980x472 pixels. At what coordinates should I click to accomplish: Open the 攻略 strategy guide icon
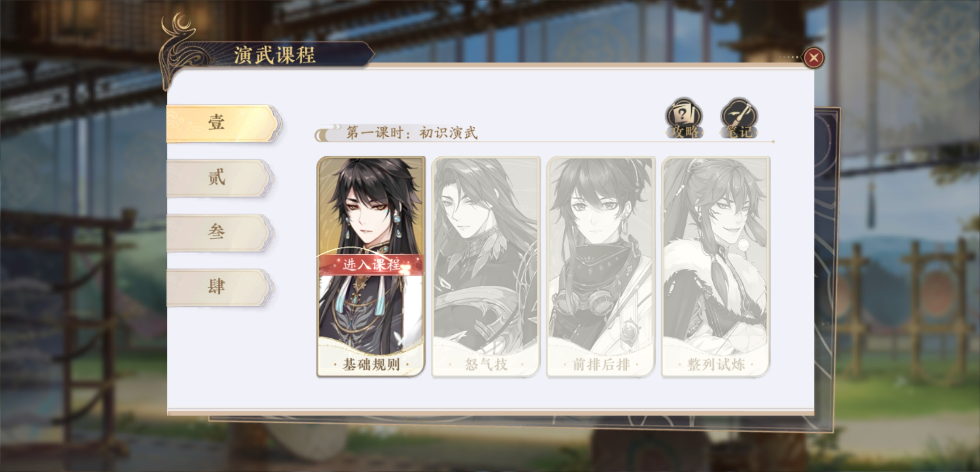tap(684, 118)
